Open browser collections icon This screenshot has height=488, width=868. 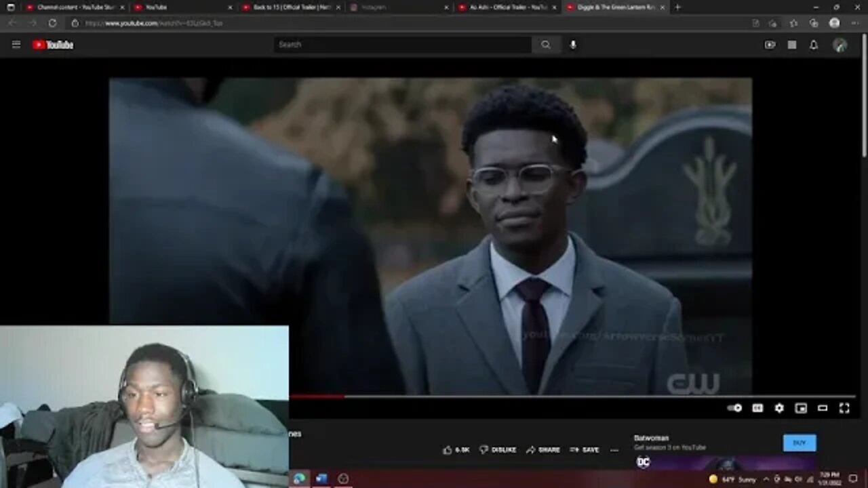pyautogui.click(x=814, y=23)
